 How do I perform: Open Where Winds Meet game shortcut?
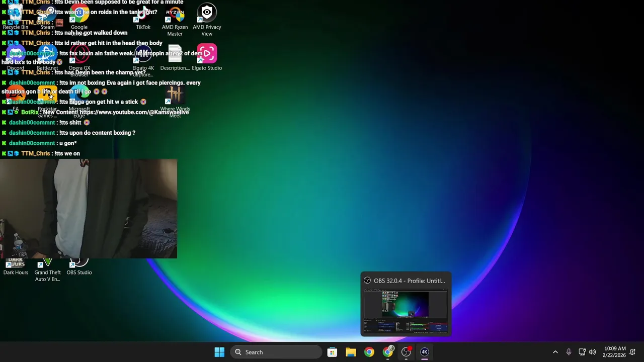[x=175, y=102]
